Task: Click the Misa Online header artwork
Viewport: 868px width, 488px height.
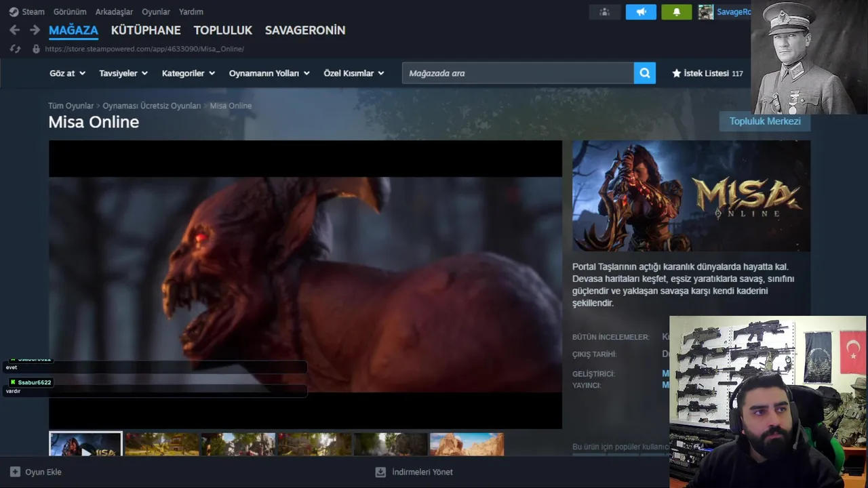Action: point(691,196)
